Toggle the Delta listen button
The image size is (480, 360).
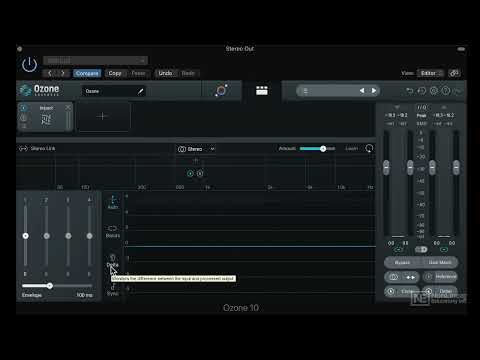[x=113, y=260]
